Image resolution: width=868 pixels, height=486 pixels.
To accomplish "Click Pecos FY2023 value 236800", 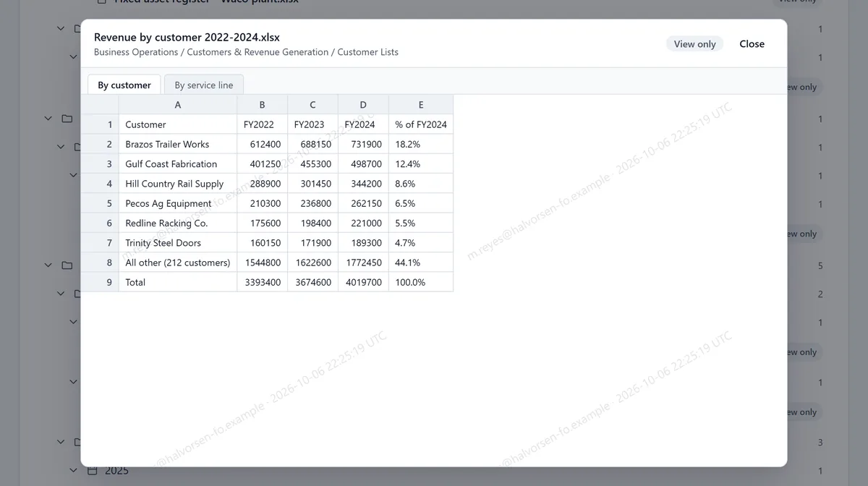I will (313, 203).
